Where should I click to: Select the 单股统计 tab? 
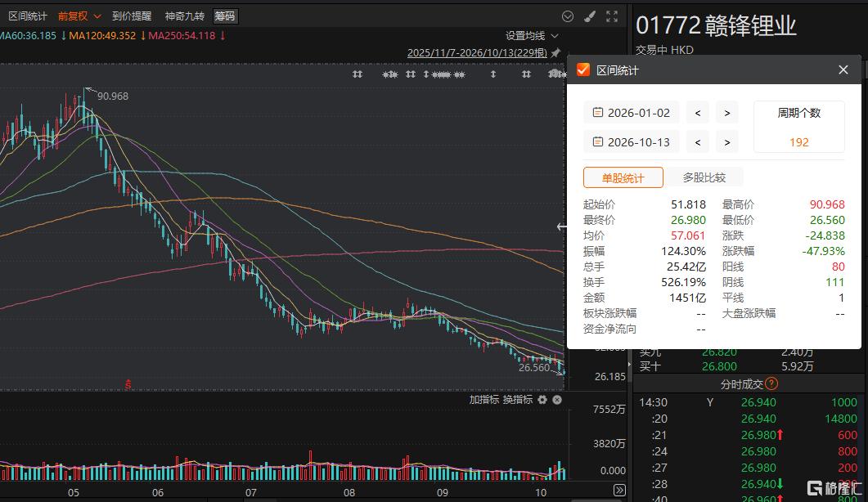click(623, 177)
